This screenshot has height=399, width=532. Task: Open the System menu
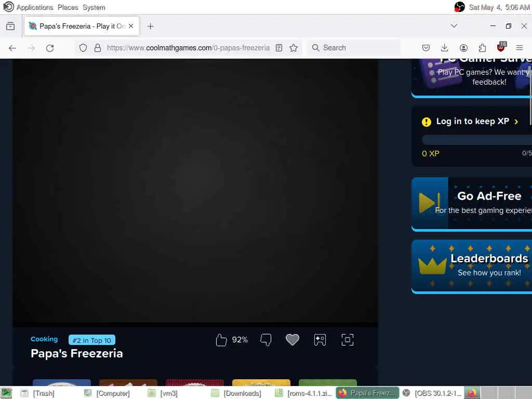(94, 7)
